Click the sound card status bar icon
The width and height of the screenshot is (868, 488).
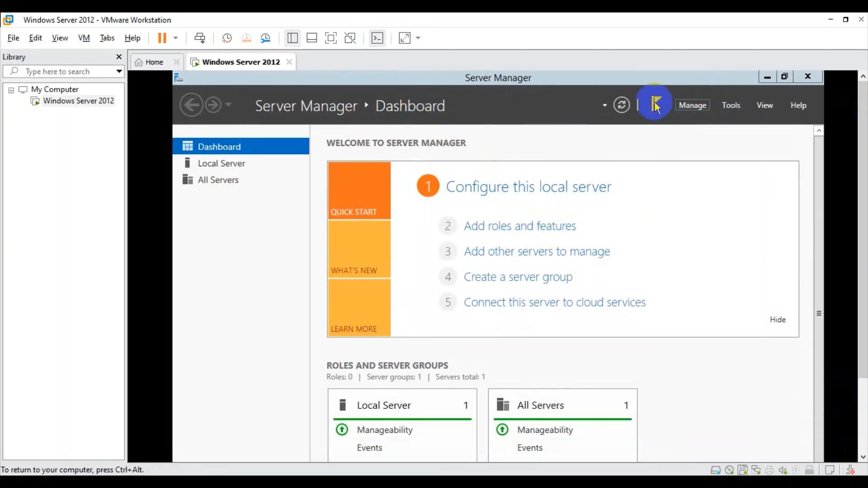click(783, 470)
